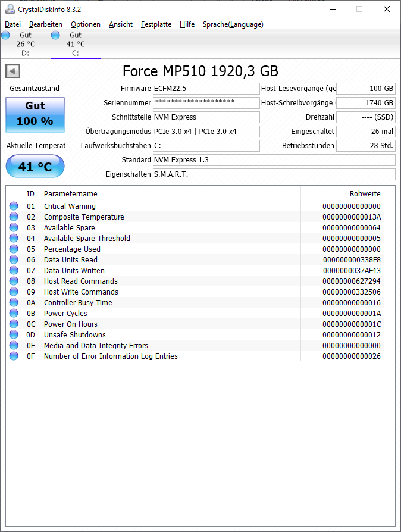Click raw value 0000000000013A

coord(352,217)
